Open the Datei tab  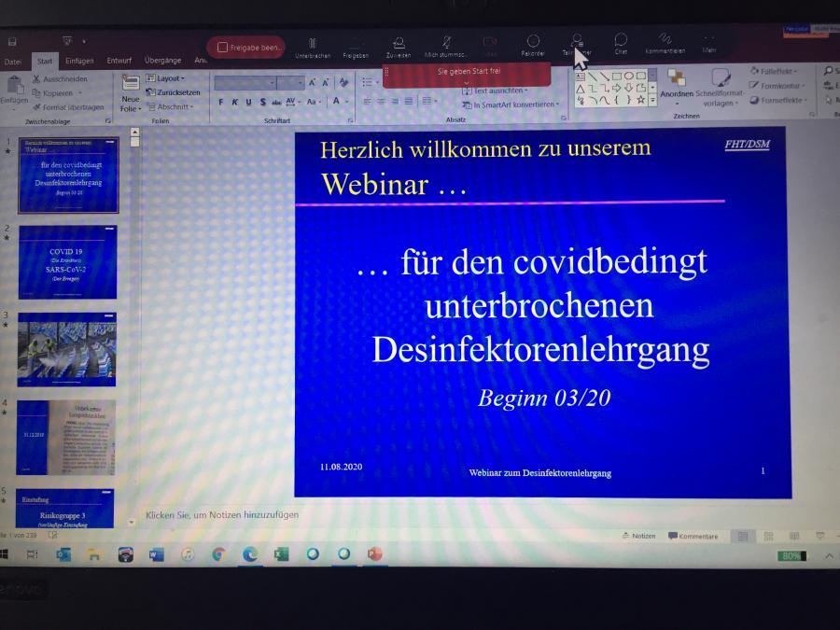point(13,62)
